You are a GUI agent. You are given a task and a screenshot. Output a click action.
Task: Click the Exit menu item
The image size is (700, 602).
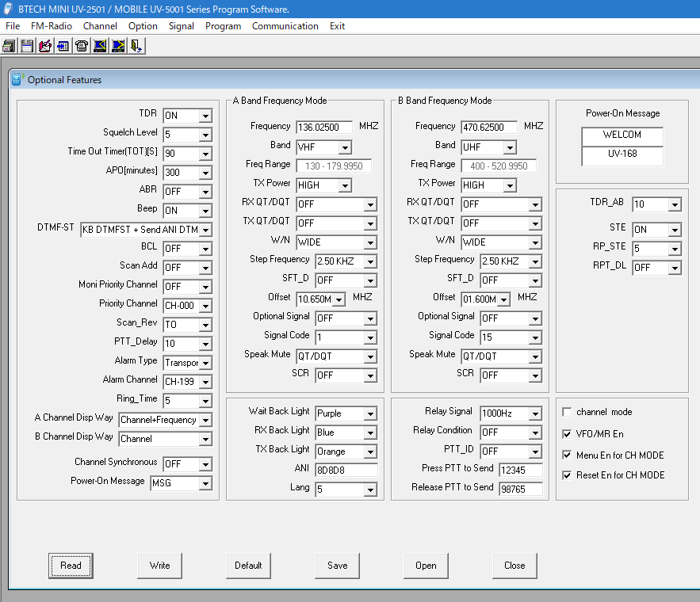(337, 26)
